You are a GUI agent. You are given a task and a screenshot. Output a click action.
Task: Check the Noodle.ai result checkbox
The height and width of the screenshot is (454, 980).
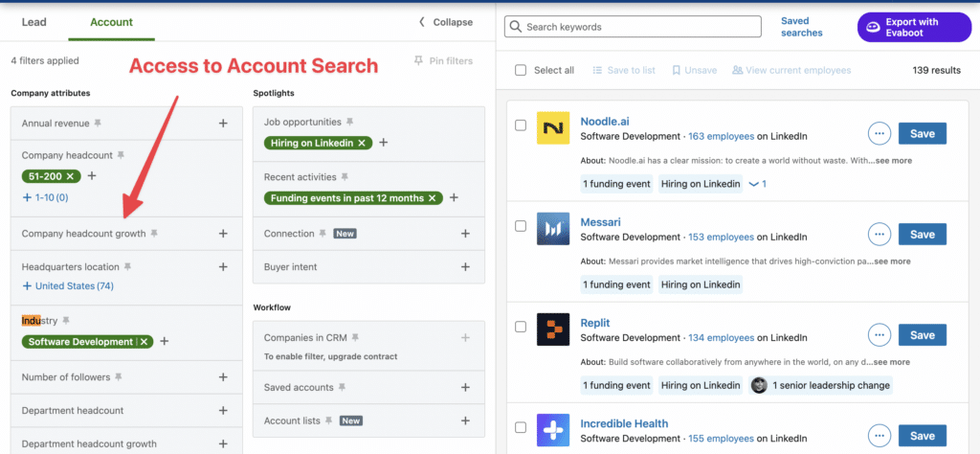pyautogui.click(x=521, y=125)
